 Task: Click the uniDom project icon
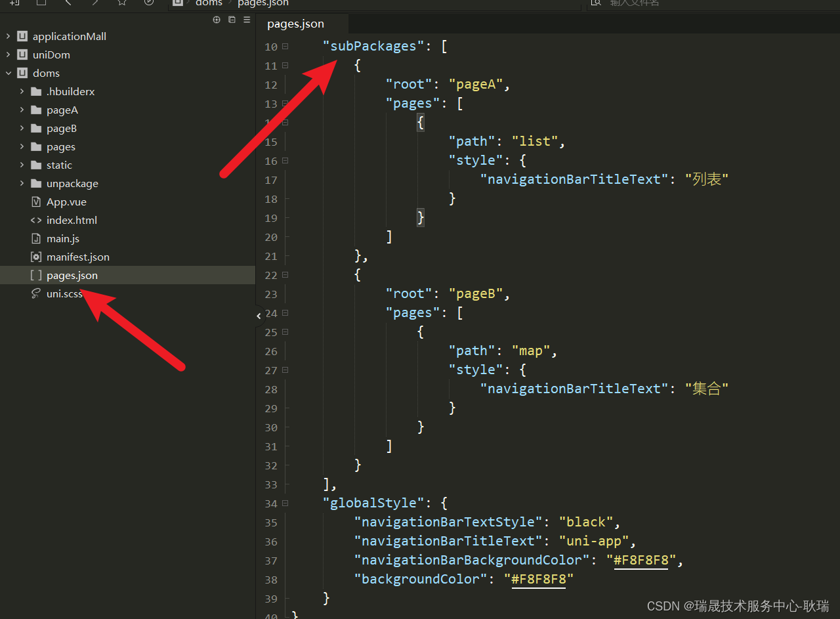22,55
